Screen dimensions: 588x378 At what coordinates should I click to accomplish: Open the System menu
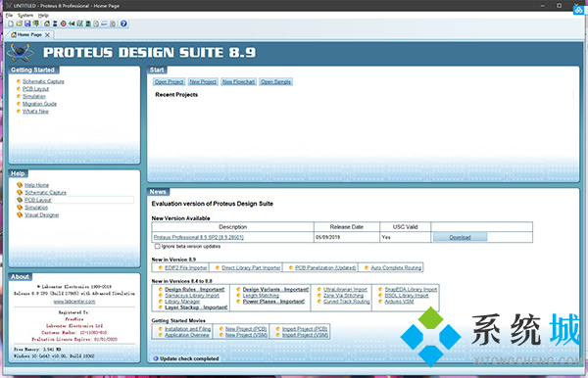pyautogui.click(x=25, y=16)
